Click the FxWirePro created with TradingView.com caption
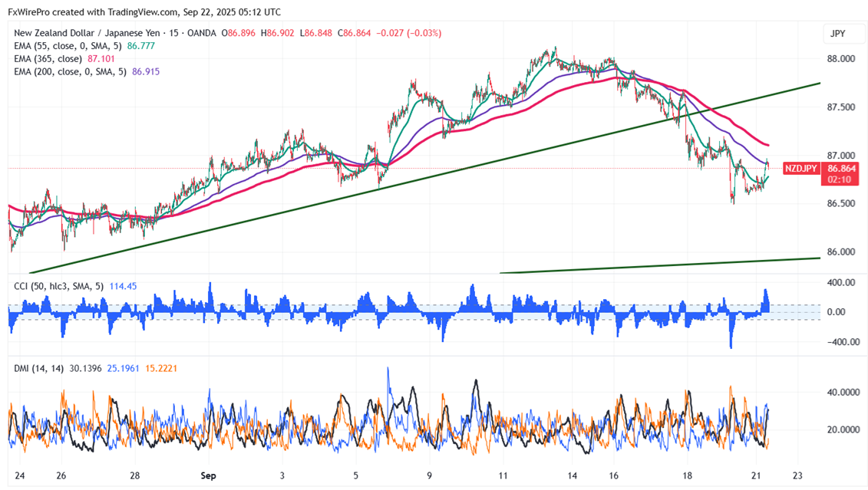The image size is (868, 490). point(144,12)
